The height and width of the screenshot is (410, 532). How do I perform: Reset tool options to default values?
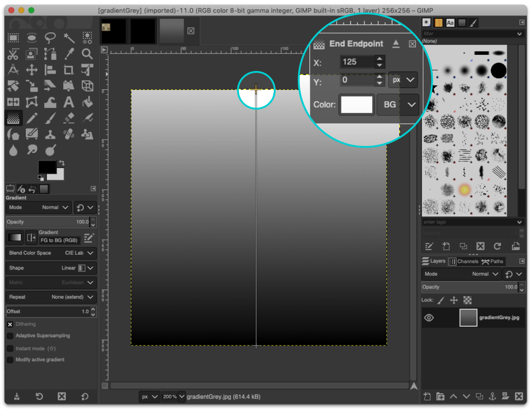85,396
